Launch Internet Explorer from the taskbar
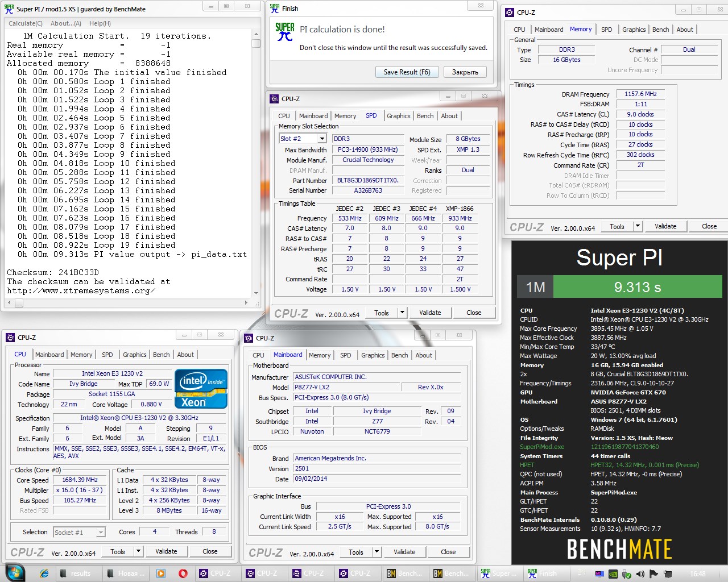The height and width of the screenshot is (582, 728). click(44, 573)
